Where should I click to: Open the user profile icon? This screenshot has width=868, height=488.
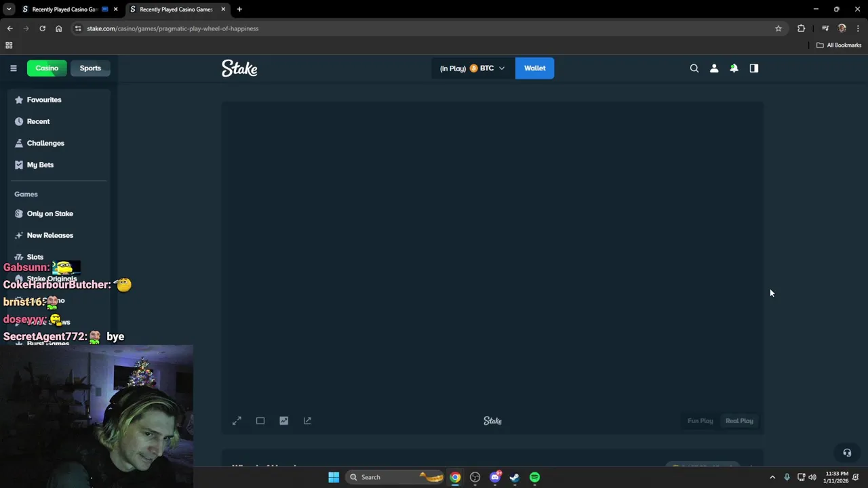(714, 68)
